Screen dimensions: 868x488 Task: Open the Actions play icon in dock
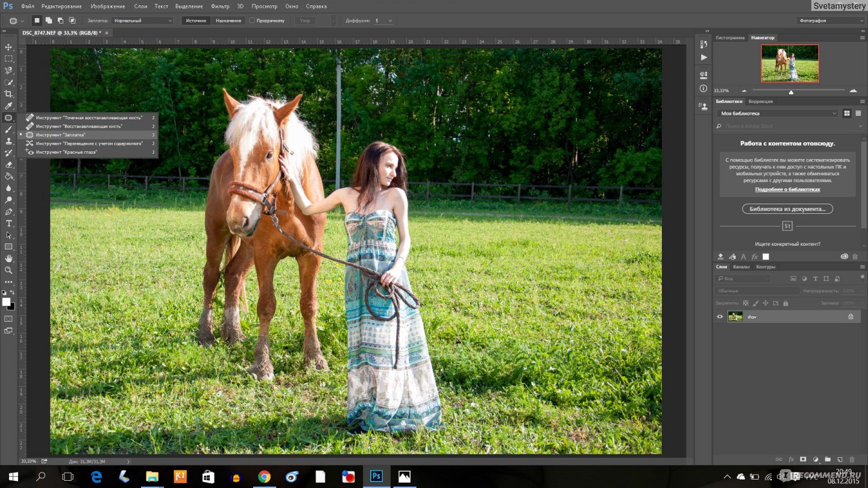pyautogui.click(x=703, y=57)
